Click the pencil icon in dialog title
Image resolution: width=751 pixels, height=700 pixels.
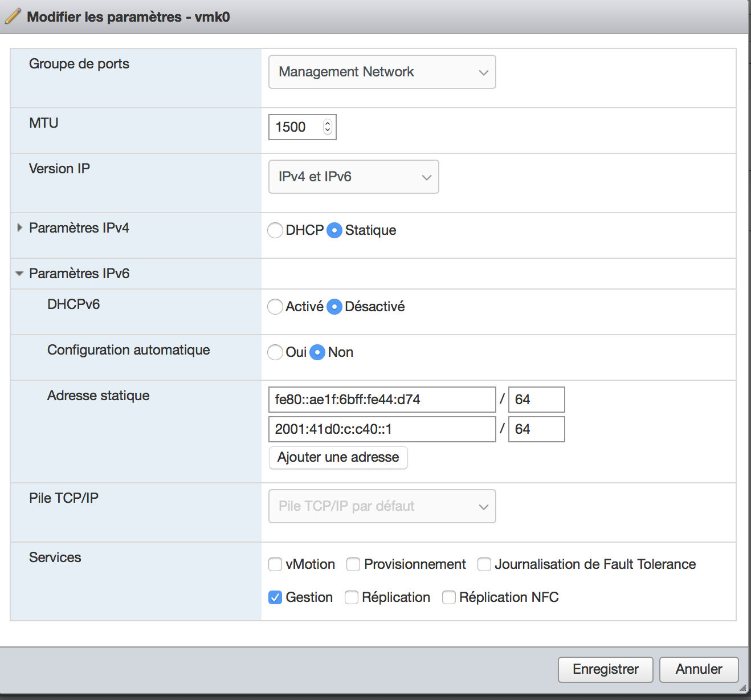tap(13, 17)
